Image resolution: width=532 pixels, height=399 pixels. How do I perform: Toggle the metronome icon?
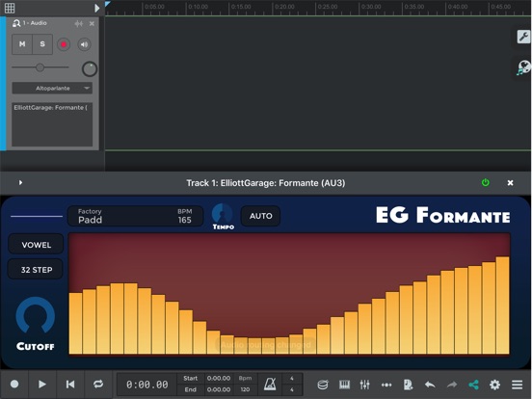270,385
